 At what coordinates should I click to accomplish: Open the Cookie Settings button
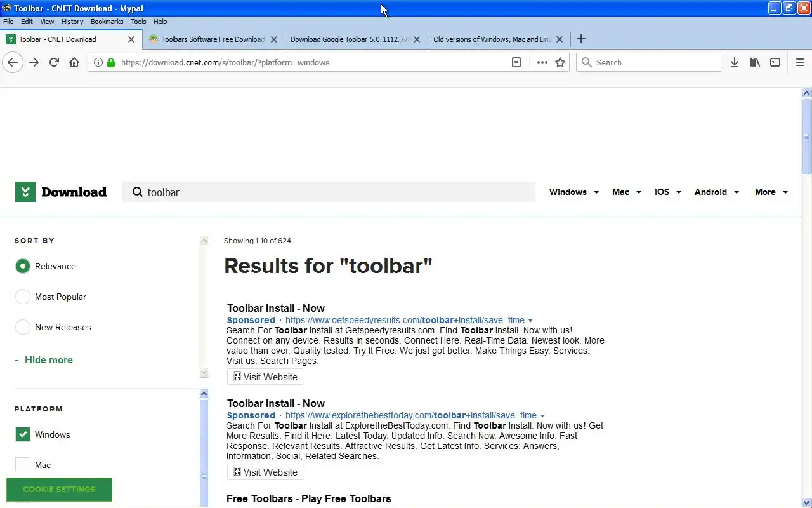coord(59,489)
